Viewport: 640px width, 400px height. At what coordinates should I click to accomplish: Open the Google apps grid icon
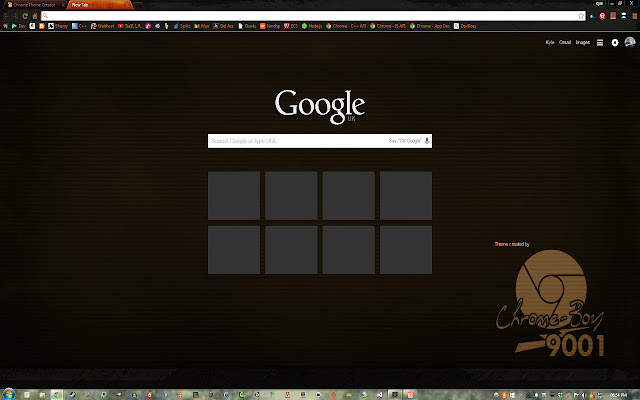coord(600,42)
